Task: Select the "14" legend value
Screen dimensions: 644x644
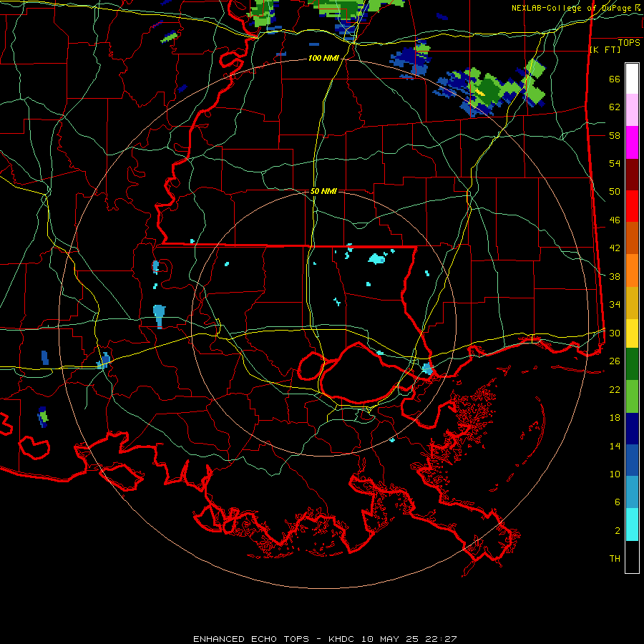Action: (615, 446)
